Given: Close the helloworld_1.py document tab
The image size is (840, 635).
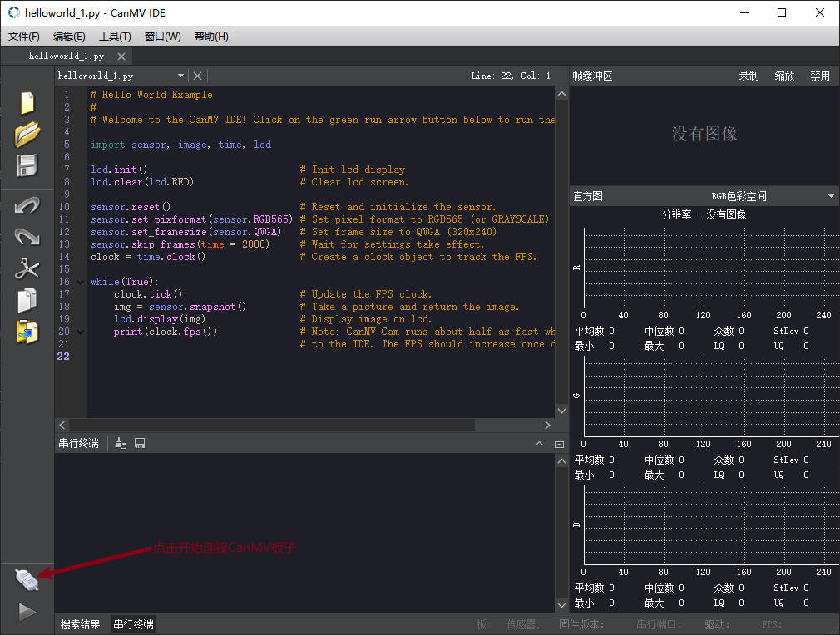Looking at the screenshot, I should coord(121,57).
